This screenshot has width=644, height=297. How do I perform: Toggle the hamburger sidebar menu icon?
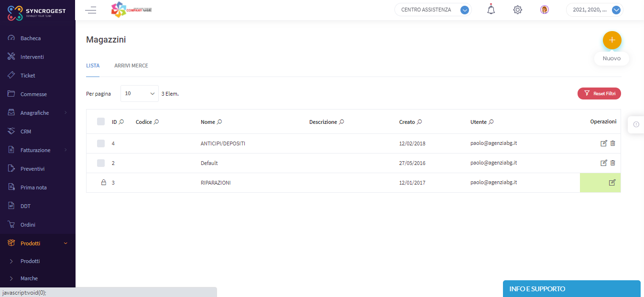pos(90,10)
